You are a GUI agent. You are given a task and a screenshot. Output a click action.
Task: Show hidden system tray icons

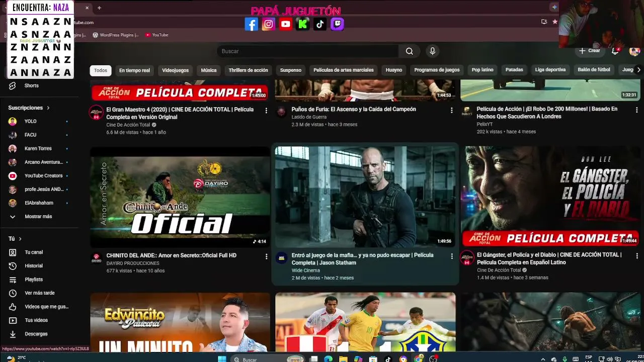tap(543, 359)
